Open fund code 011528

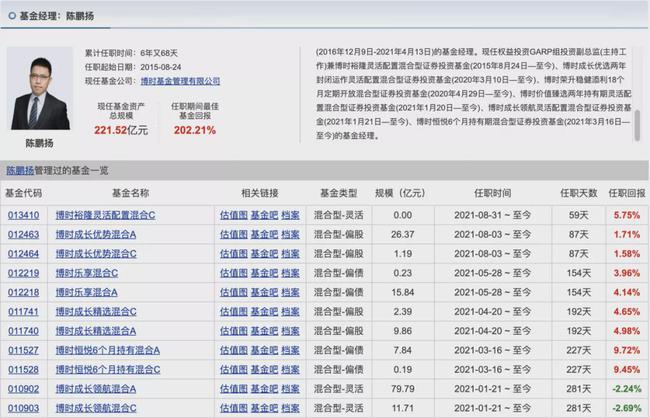[x=24, y=369]
